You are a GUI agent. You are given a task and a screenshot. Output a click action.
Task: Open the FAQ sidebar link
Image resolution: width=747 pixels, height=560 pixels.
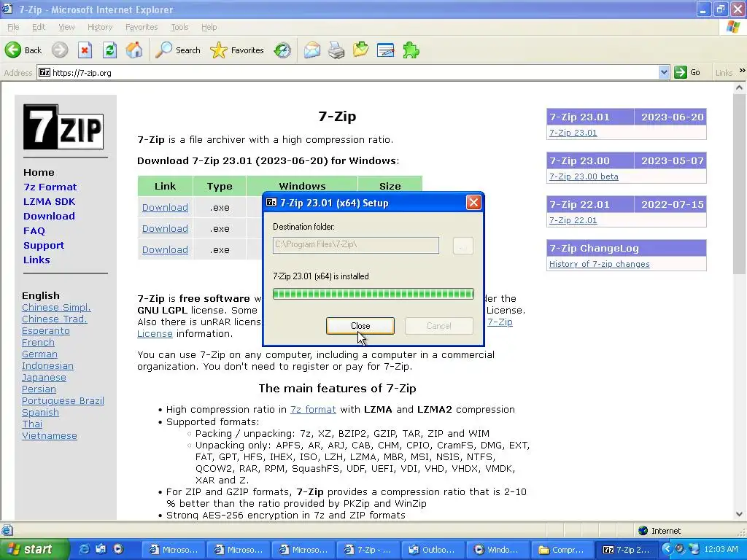coord(34,231)
